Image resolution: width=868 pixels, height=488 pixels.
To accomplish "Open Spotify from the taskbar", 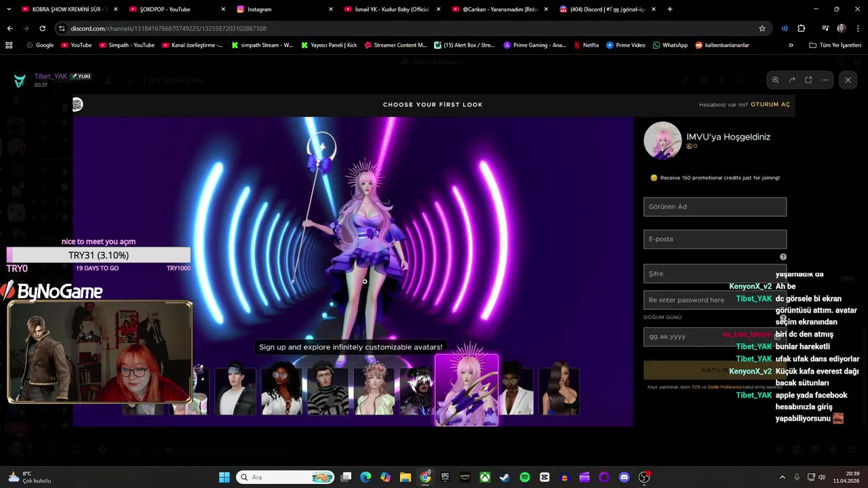I will (525, 477).
